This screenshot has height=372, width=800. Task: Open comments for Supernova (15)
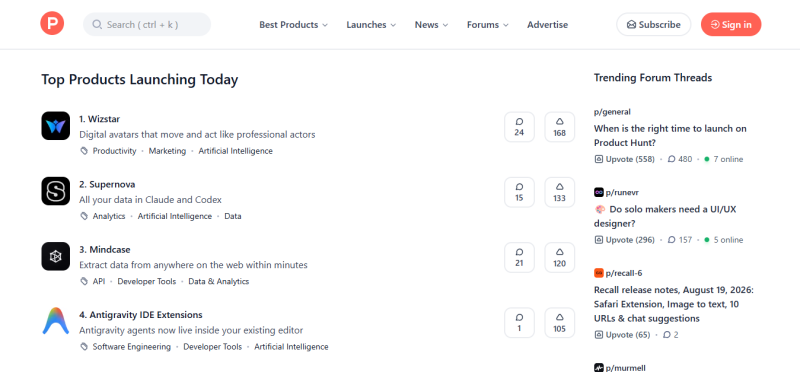tap(519, 192)
